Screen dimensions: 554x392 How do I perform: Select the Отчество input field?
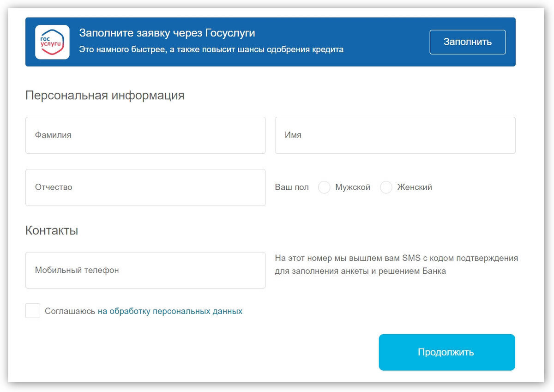(x=145, y=187)
